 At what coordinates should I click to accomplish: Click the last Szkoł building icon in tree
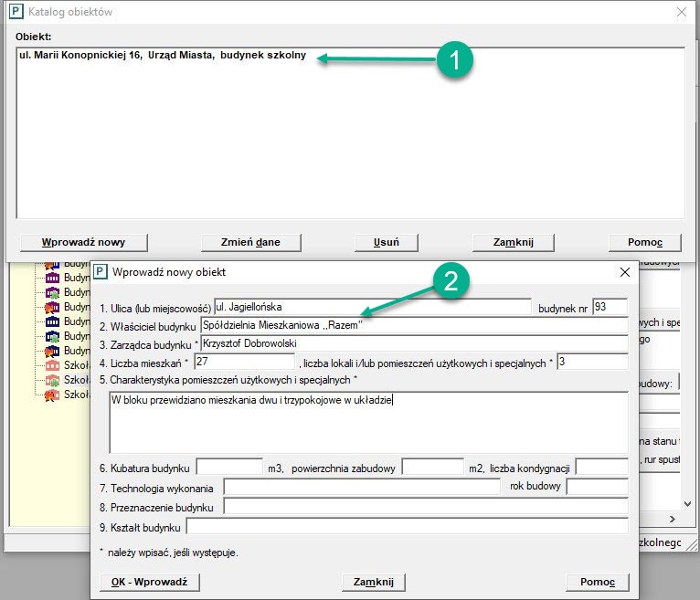(x=52, y=395)
